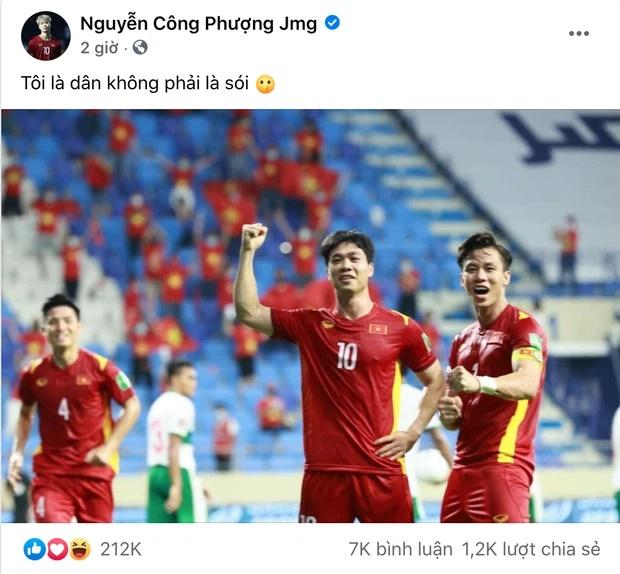This screenshot has height=574, width=620.
Task: Click the globe public privacy icon
Action: coord(140,47)
